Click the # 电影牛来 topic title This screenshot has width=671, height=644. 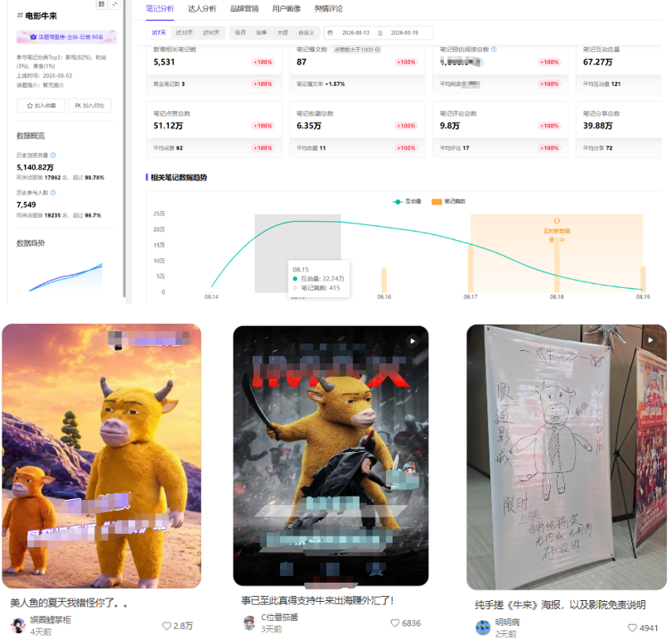[36, 16]
